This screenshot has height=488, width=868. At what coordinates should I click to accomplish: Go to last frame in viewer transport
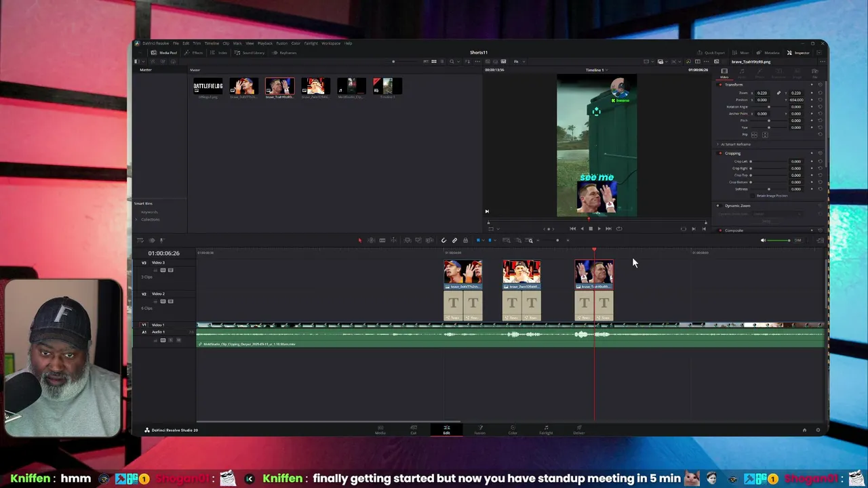tap(608, 228)
